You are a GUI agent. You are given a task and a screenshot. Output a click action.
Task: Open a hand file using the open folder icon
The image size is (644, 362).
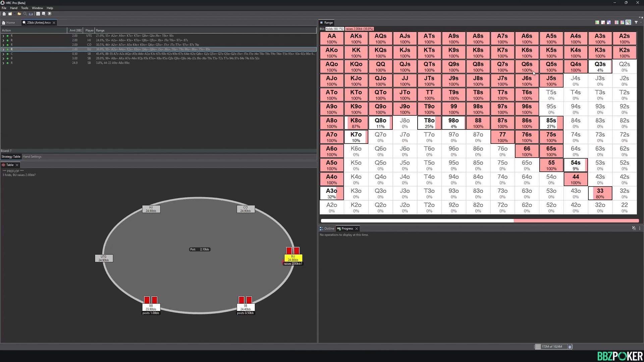point(19,14)
